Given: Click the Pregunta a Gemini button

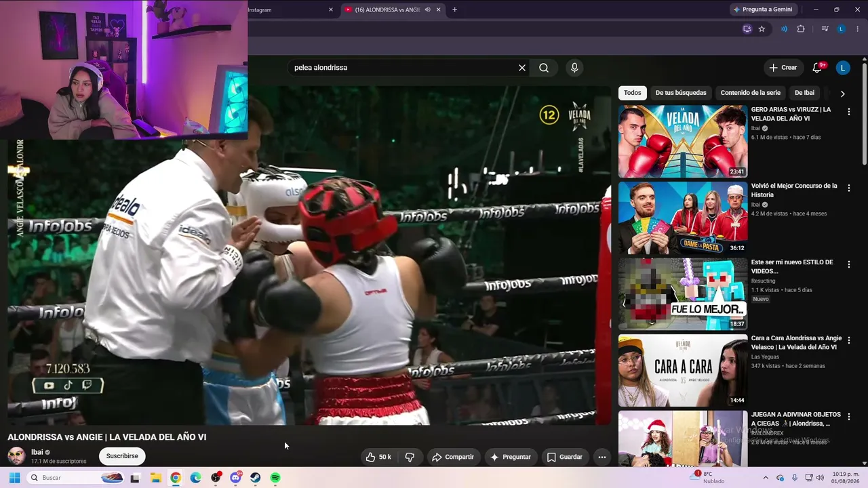Looking at the screenshot, I should [x=763, y=9].
